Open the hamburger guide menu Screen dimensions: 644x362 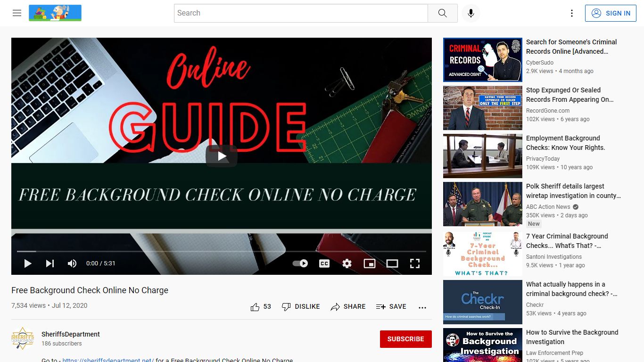(x=17, y=13)
